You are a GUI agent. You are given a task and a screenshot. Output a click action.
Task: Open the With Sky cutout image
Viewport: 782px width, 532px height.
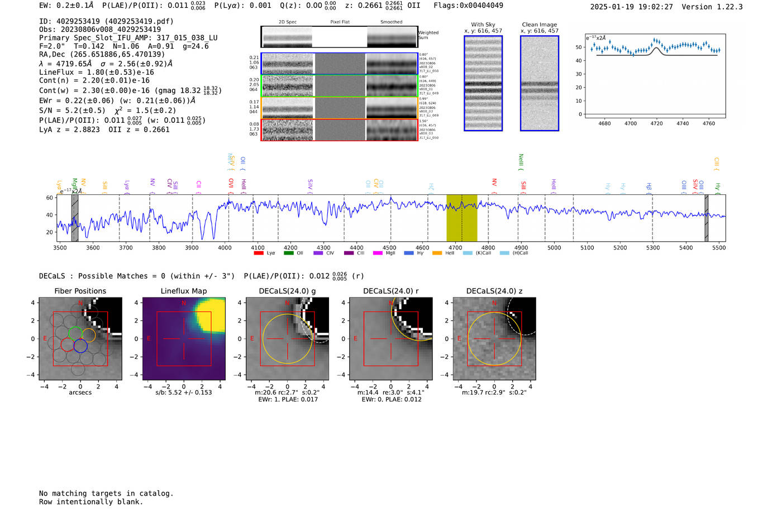coord(483,83)
